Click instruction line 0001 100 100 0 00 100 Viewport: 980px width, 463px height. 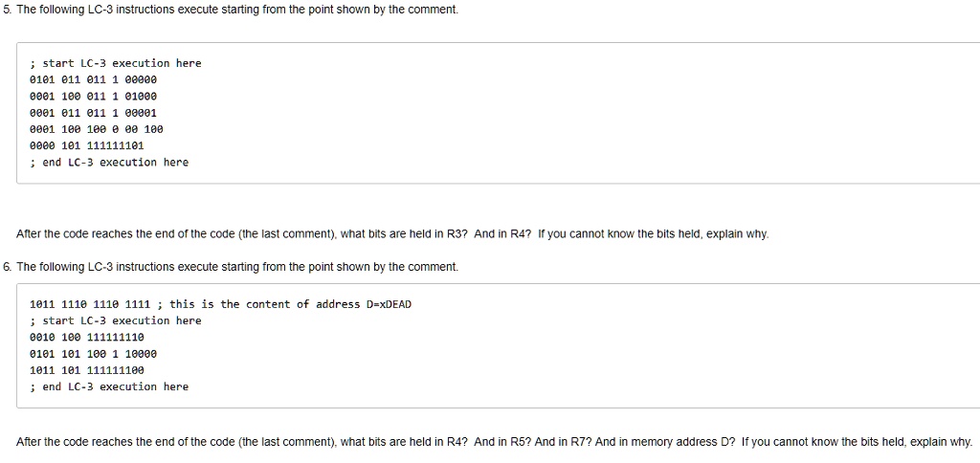pos(97,129)
